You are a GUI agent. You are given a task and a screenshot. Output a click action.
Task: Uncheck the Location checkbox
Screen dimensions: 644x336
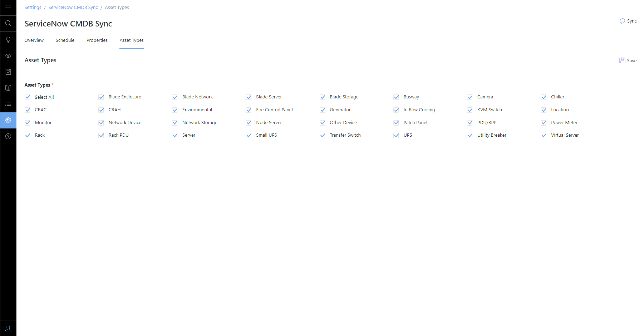(x=544, y=110)
